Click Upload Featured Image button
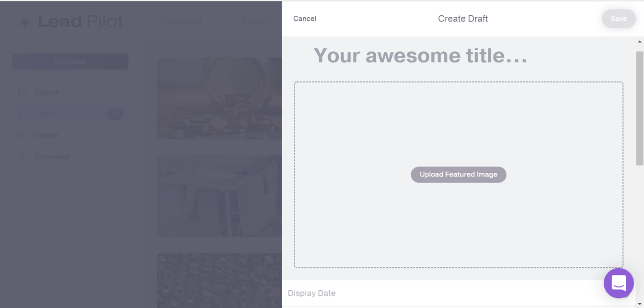The width and height of the screenshot is (644, 308). pos(459,175)
